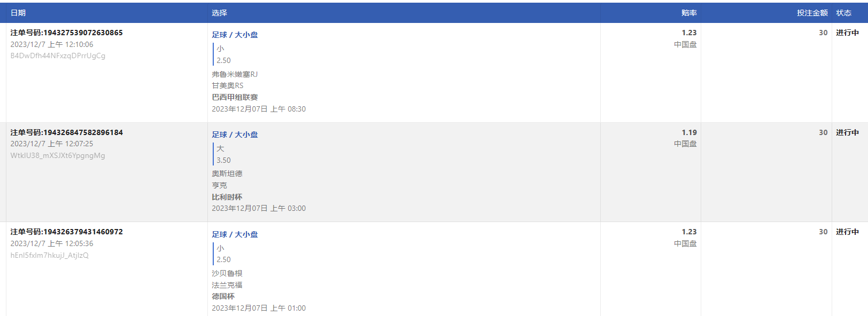Click team name 法兰克福
The image size is (868, 316).
pos(227,285)
